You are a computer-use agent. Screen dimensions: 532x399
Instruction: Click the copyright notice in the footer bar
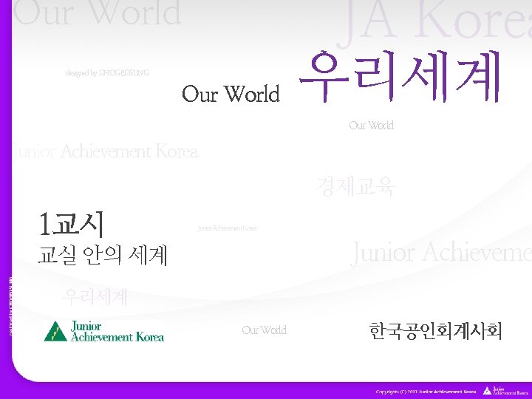point(426,392)
